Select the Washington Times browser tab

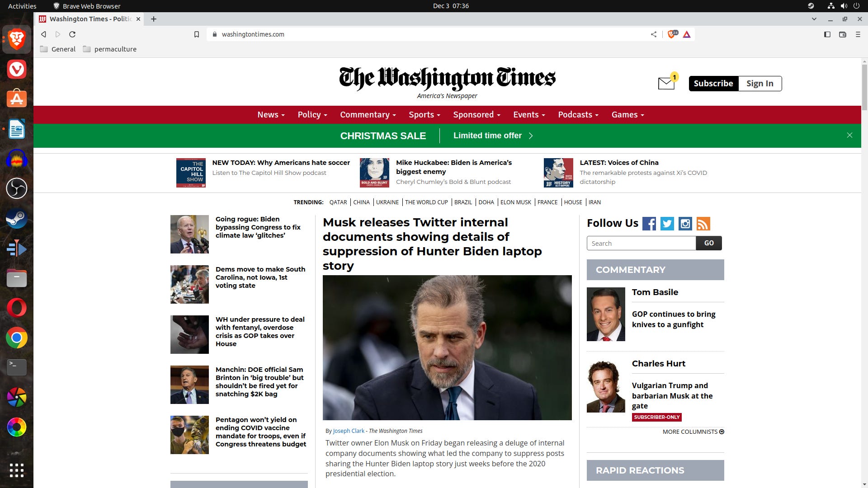point(90,19)
